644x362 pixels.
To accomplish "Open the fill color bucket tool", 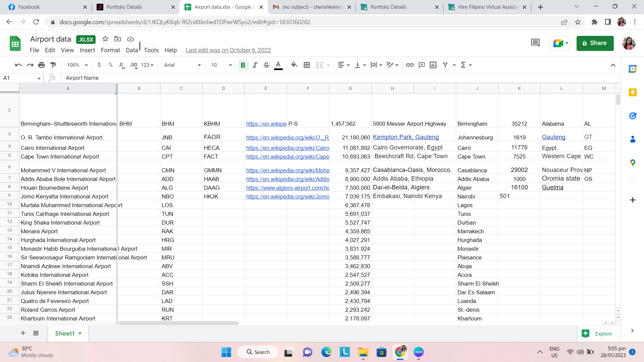I will coord(294,65).
